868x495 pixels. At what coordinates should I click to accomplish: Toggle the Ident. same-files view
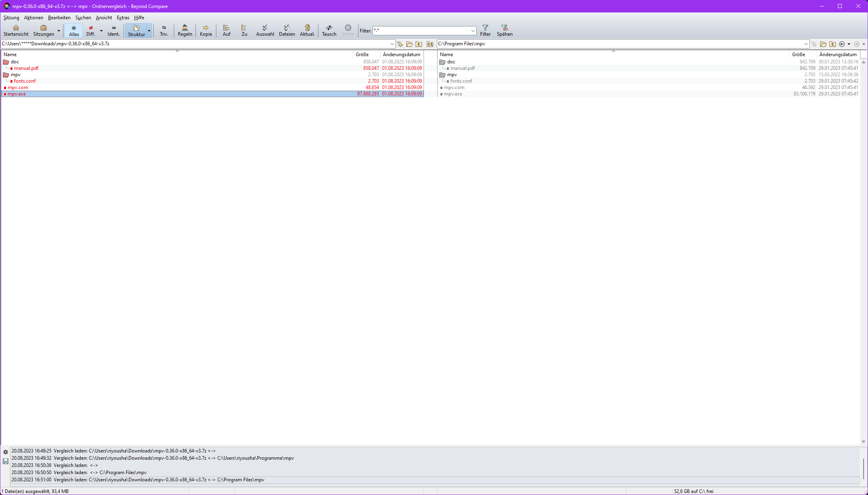(114, 30)
